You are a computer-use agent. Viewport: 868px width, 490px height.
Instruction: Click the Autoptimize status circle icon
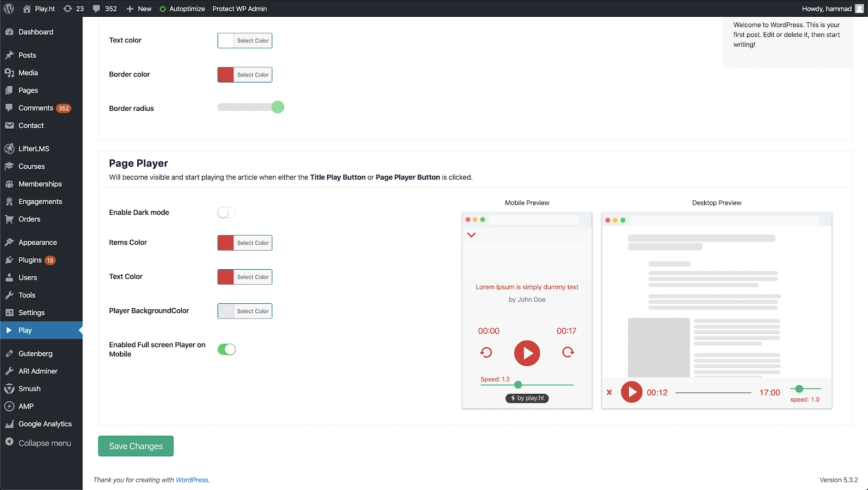[x=163, y=9]
